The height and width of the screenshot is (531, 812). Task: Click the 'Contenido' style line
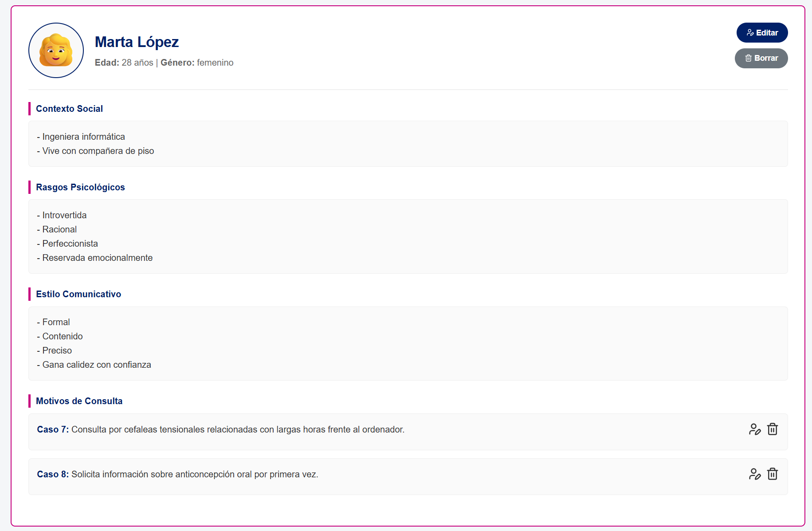60,336
